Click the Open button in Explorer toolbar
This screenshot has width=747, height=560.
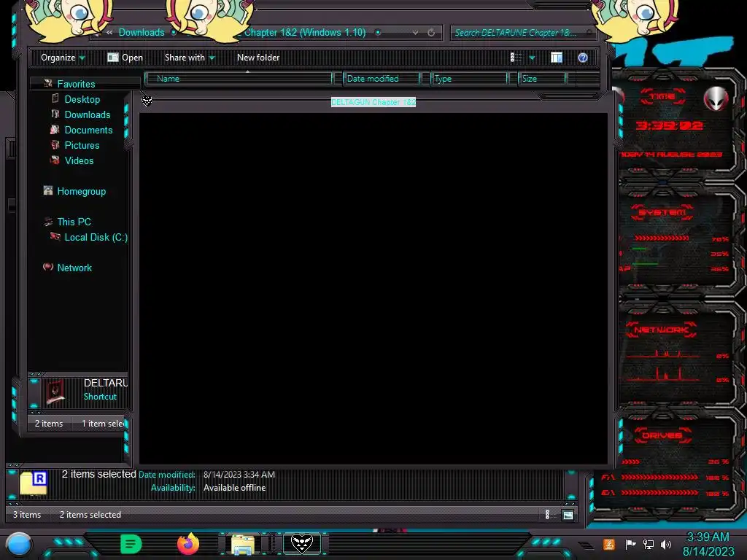125,58
